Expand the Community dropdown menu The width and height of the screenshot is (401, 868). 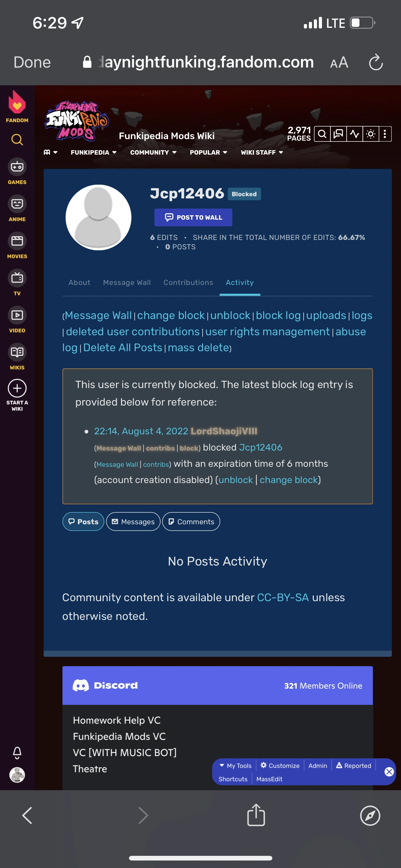point(153,152)
